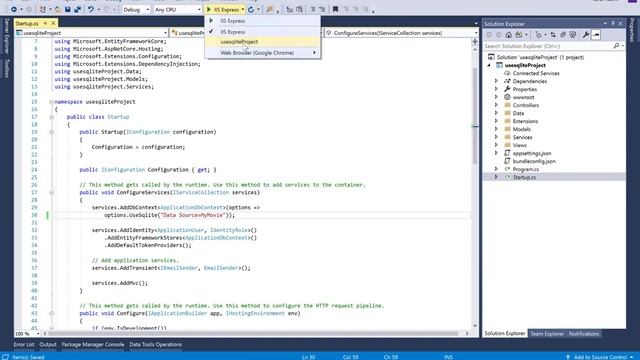Click the Find in Files toolbar icon
The height and width of the screenshot is (360, 640).
270,9
